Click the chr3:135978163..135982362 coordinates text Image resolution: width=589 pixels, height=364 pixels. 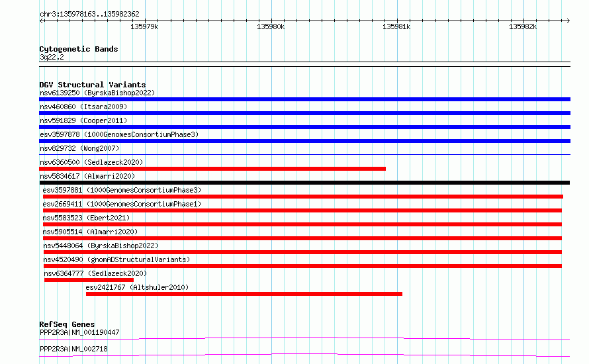(89, 14)
